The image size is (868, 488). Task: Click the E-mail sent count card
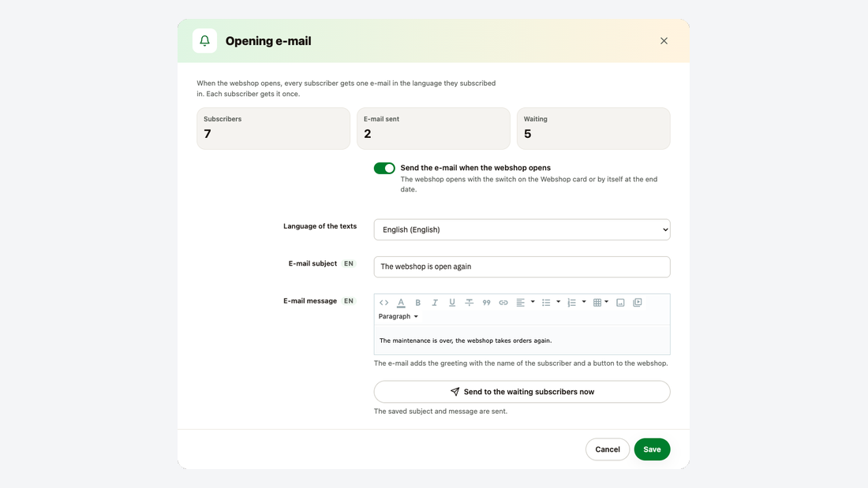coord(433,129)
